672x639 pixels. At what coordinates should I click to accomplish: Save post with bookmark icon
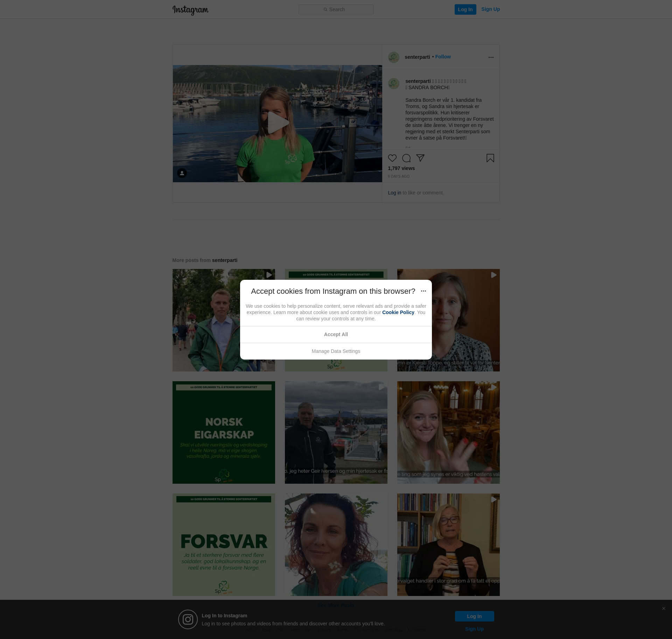(490, 158)
